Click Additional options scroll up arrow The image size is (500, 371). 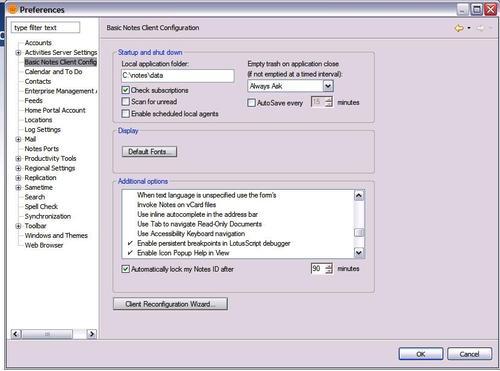[359, 195]
